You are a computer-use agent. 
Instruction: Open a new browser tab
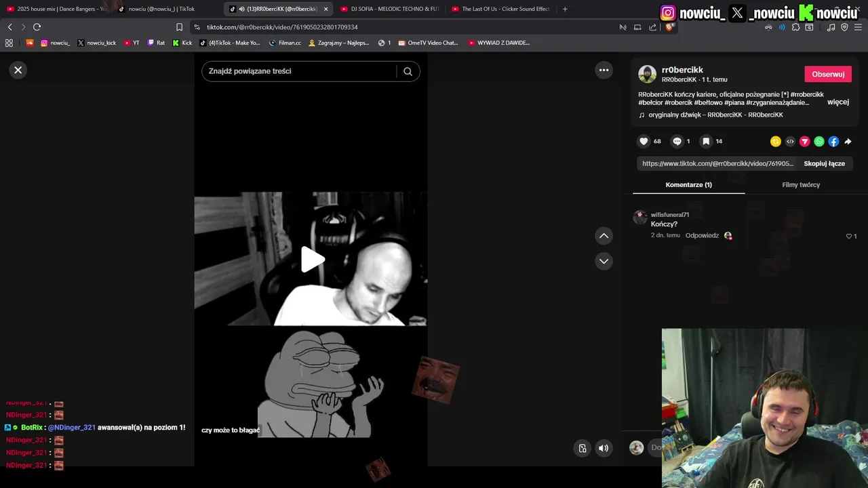(x=565, y=9)
